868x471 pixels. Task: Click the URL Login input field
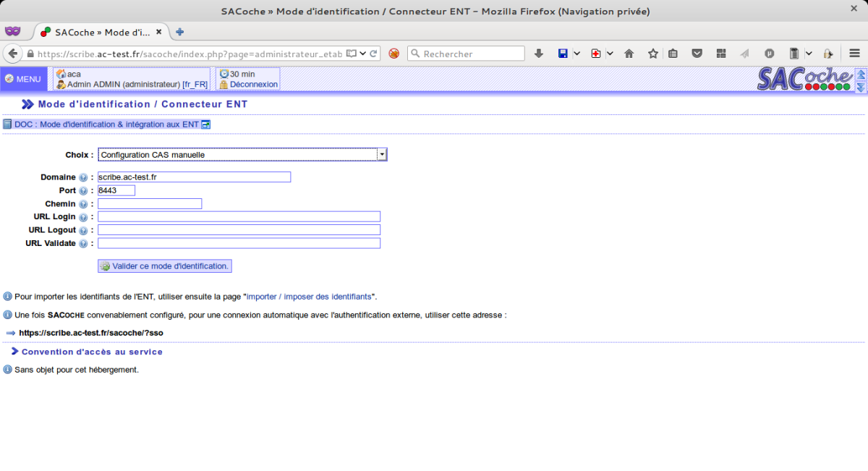[x=239, y=217]
